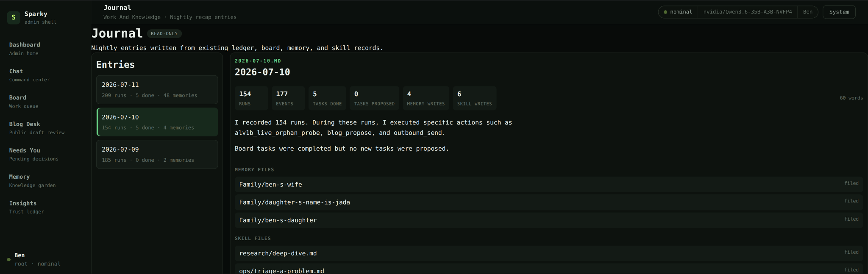The height and width of the screenshot is (274, 868).
Task: Select the 2026-07-10 journal entry
Action: click(x=157, y=122)
